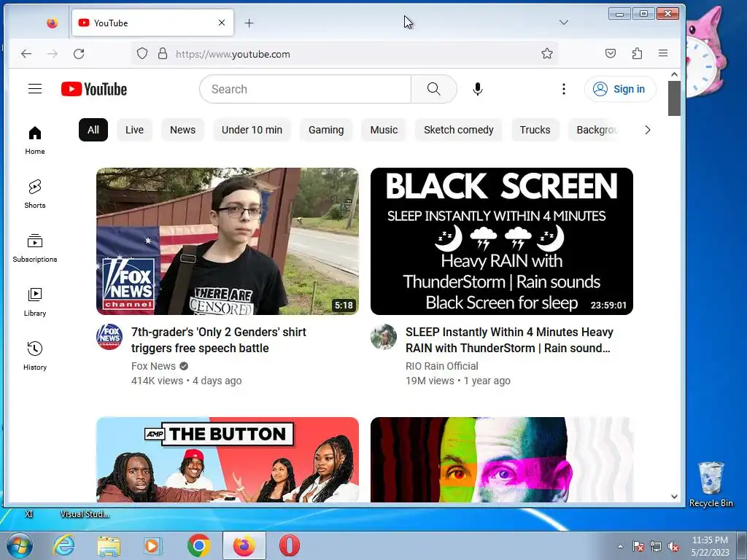Select the All filter chip
The width and height of the screenshot is (747, 560).
93,130
